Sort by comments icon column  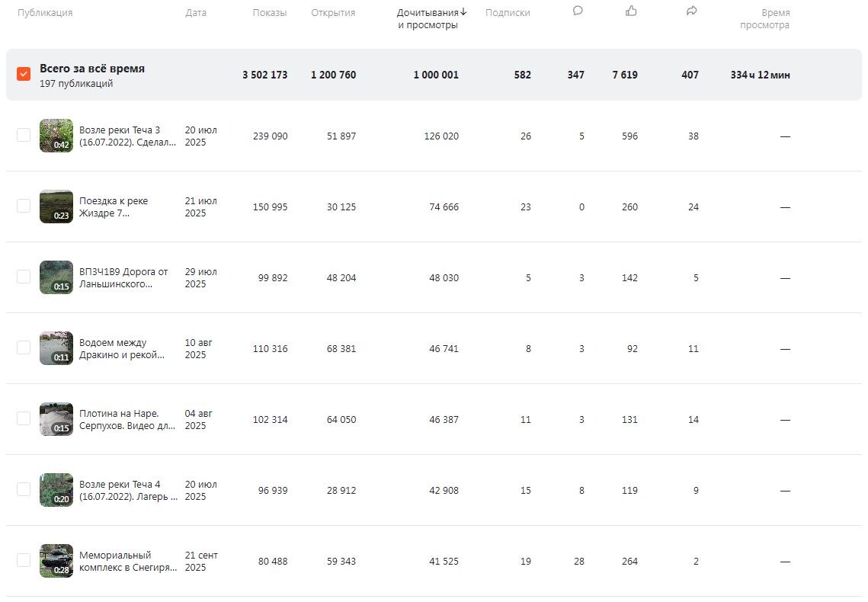pos(578,11)
